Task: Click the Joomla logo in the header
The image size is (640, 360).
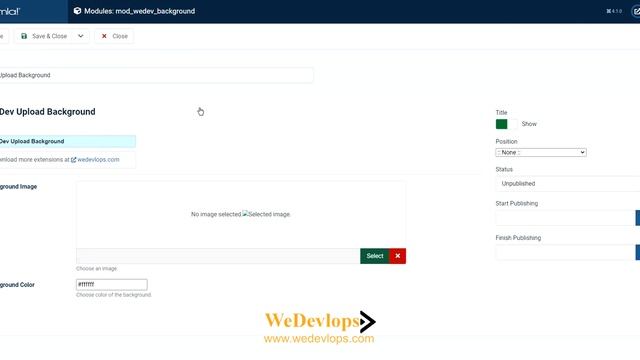Action: coord(10,11)
